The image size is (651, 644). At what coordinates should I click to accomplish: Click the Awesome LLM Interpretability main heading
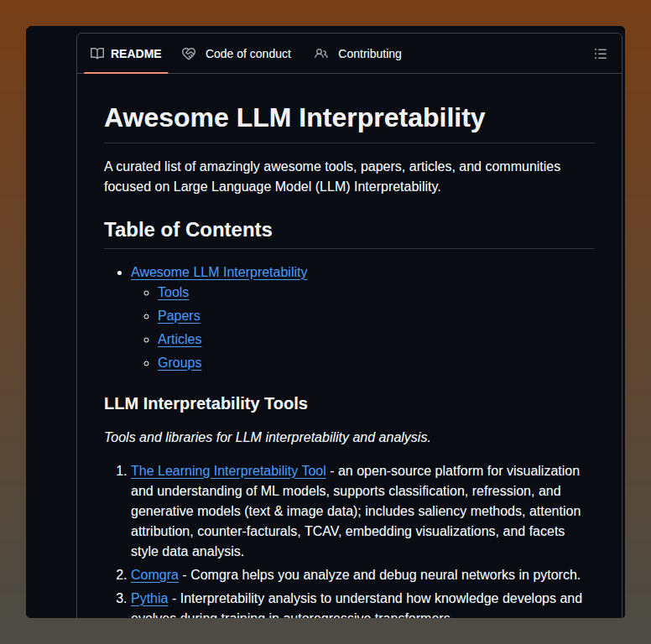[x=294, y=118]
